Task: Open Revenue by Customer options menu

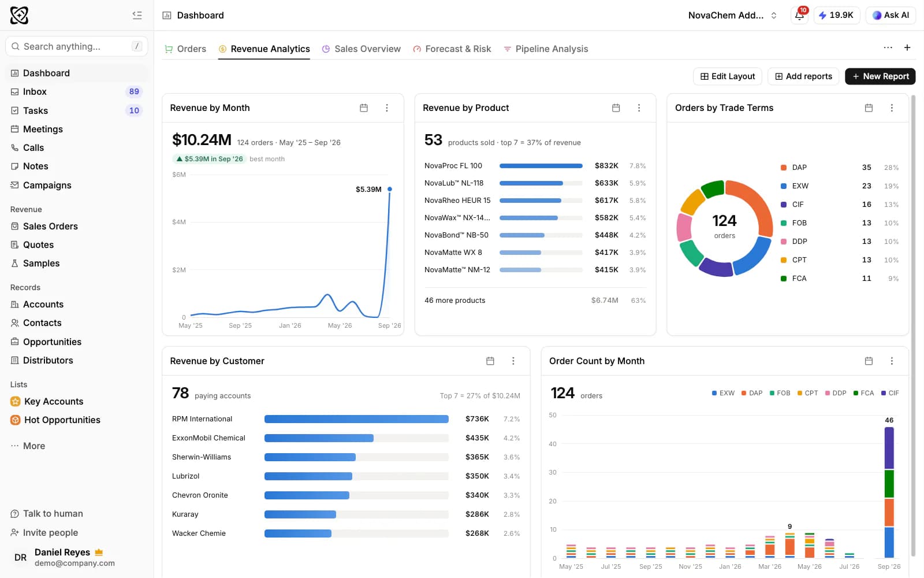Action: (x=513, y=361)
